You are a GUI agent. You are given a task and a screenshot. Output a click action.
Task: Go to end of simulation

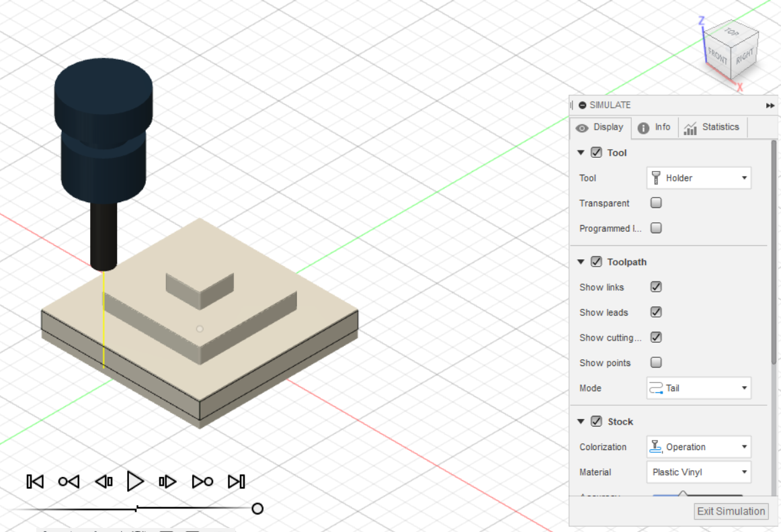click(236, 481)
